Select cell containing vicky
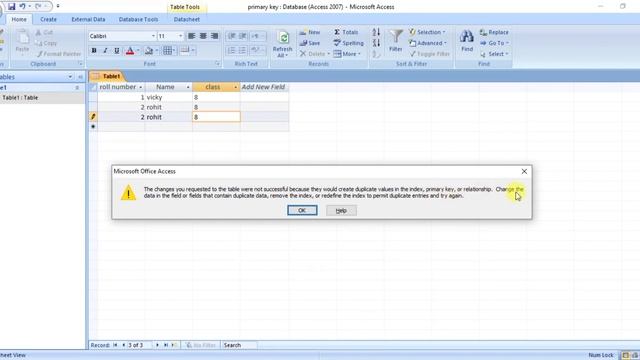 point(168,97)
